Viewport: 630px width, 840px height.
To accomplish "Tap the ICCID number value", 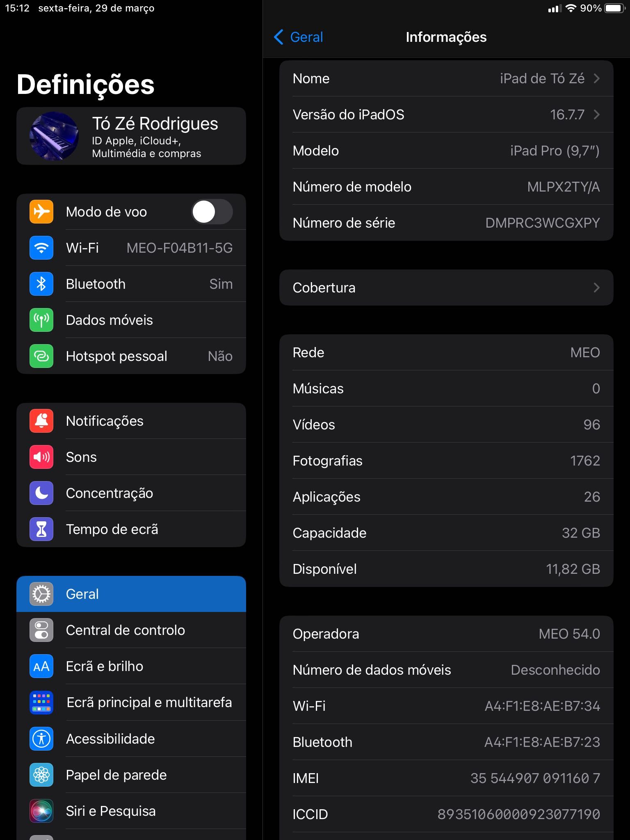I will coord(519,814).
